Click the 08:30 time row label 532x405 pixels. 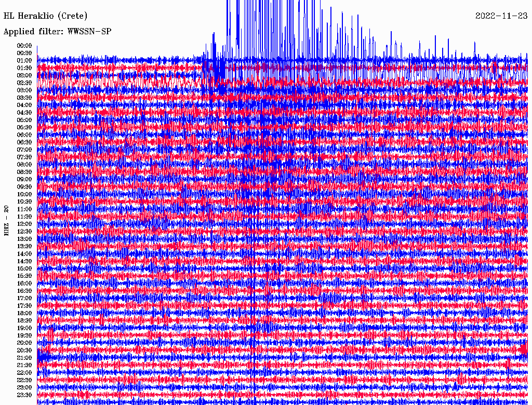[24, 172]
